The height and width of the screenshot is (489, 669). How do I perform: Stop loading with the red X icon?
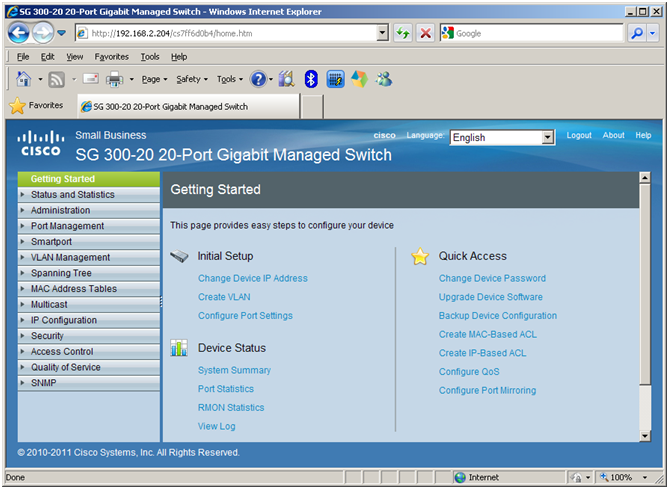(x=425, y=33)
